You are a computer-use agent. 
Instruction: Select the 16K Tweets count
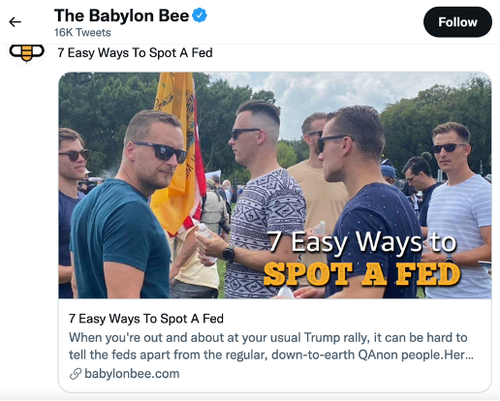[x=82, y=33]
